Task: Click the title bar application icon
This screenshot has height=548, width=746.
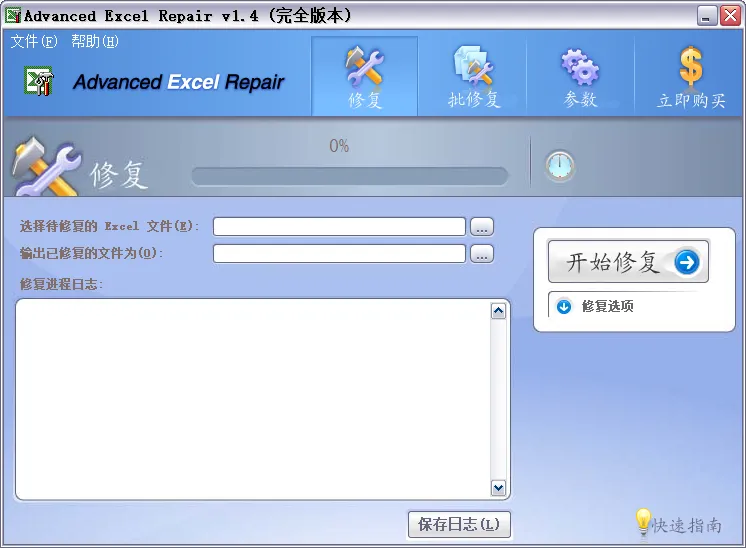Action: coord(13,15)
